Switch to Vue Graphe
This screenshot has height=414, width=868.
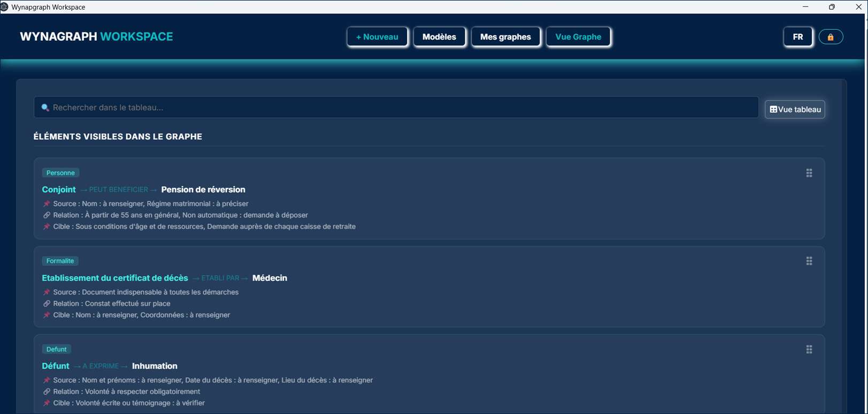coord(578,37)
